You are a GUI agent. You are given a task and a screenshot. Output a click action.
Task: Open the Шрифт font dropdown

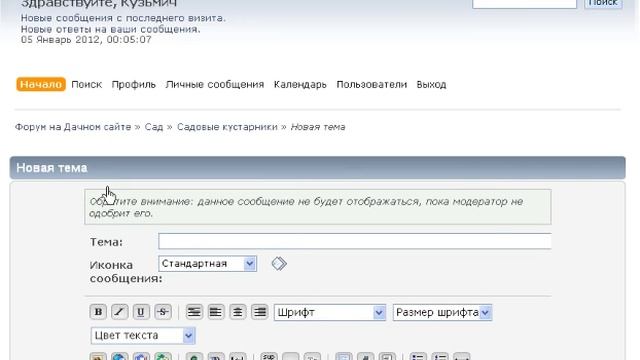pos(330,313)
